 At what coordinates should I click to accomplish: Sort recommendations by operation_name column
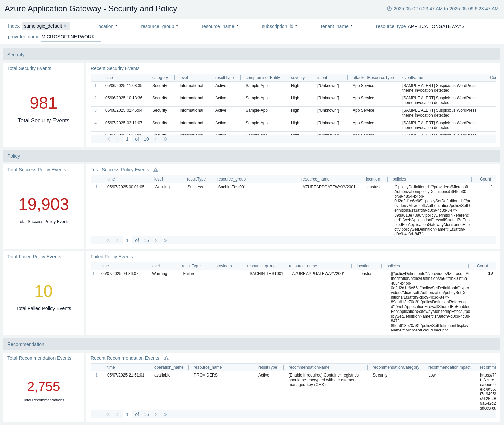coord(169,367)
